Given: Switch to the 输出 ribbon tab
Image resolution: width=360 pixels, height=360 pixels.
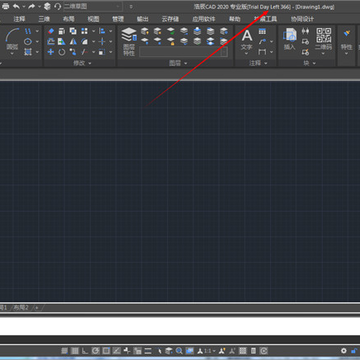Looking at the screenshot, I should point(143,19).
